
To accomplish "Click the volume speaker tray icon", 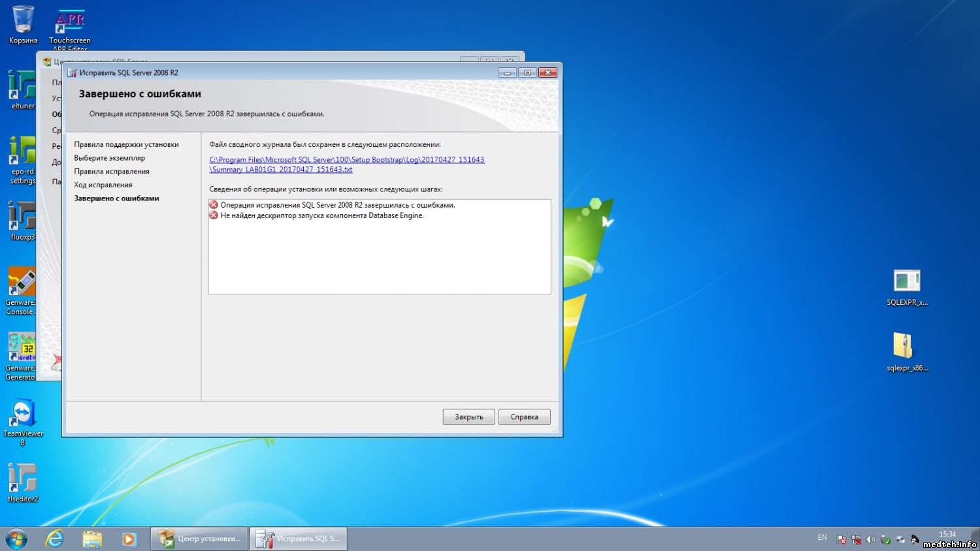I will pyautogui.click(x=870, y=539).
